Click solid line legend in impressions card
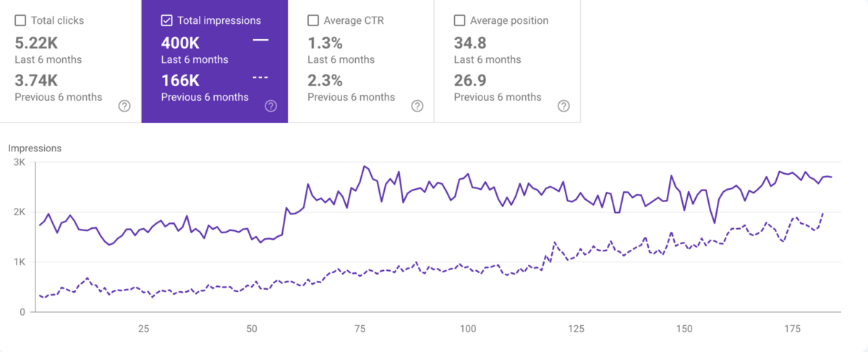 [260, 40]
